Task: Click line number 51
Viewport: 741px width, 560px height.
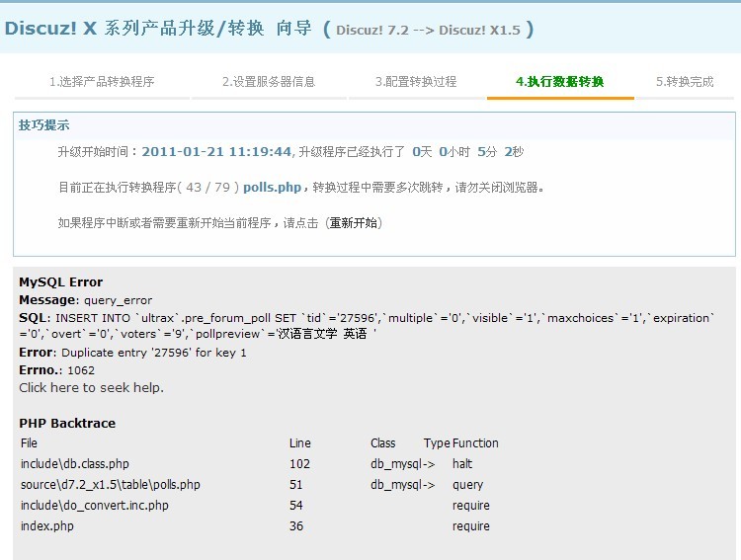Action: coord(295,484)
